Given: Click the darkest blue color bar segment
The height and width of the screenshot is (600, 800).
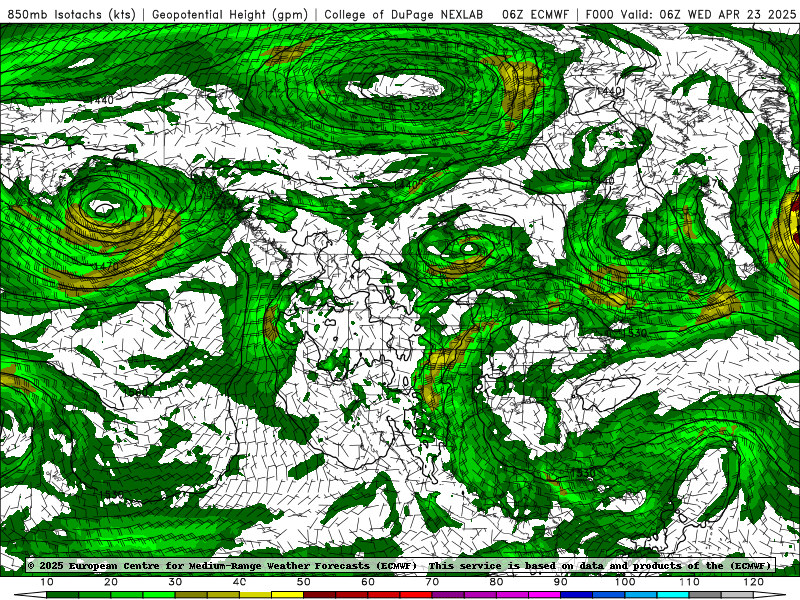Looking at the screenshot, I should tap(577, 595).
